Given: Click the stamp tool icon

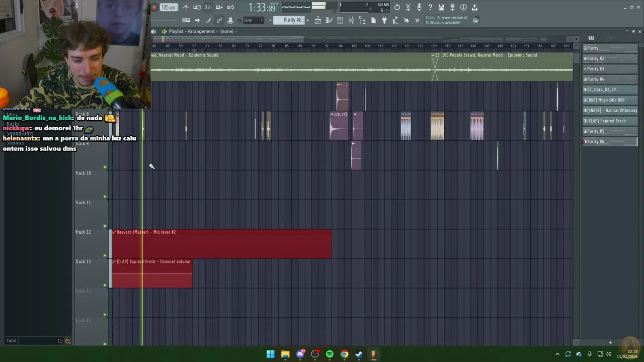Looking at the screenshot, I should (x=230, y=20).
